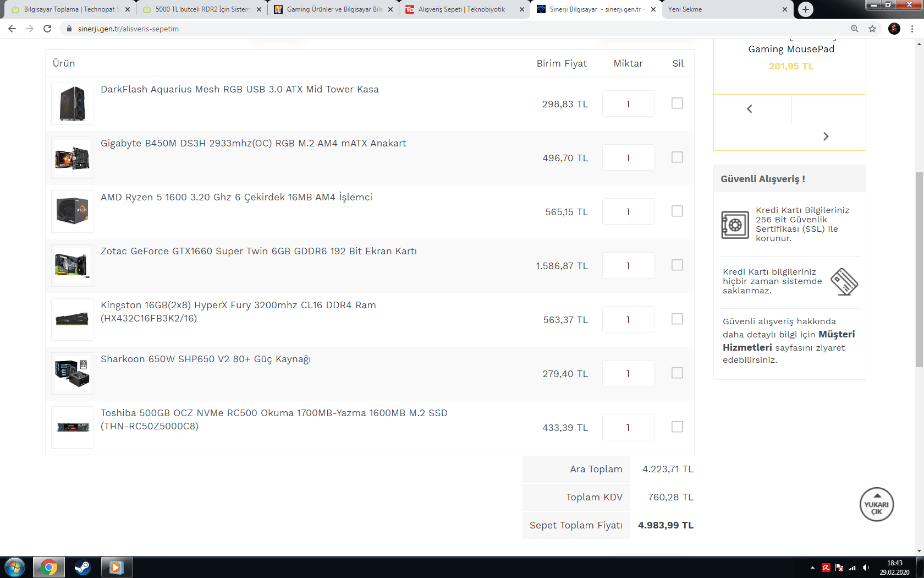924x578 pixels.
Task: Open Toshiba 500GB OCZ NVMe SSD link
Action: [x=274, y=419]
